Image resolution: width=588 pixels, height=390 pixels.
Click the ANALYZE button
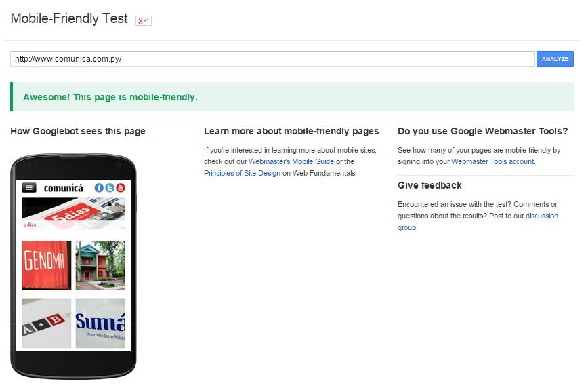point(555,59)
